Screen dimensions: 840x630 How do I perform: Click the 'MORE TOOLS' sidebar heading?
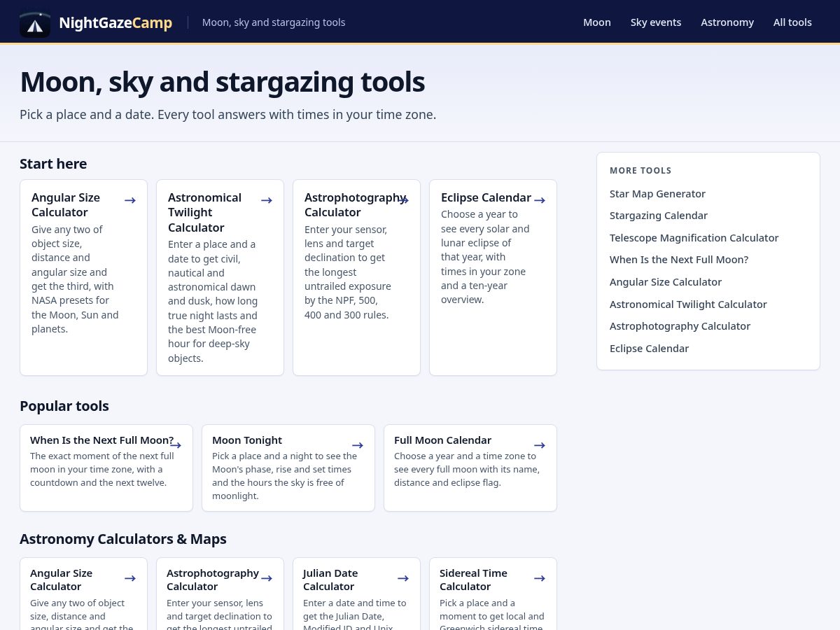(x=640, y=171)
